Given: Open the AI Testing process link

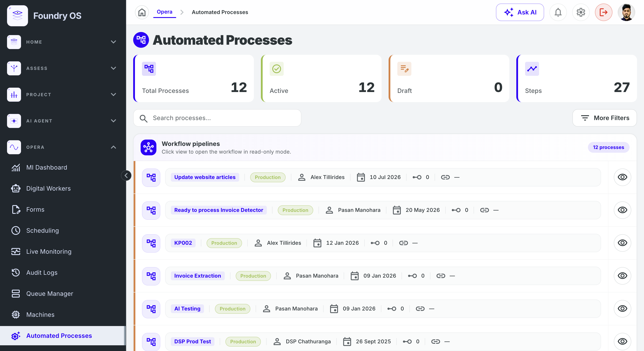Looking at the screenshot, I should (x=187, y=308).
